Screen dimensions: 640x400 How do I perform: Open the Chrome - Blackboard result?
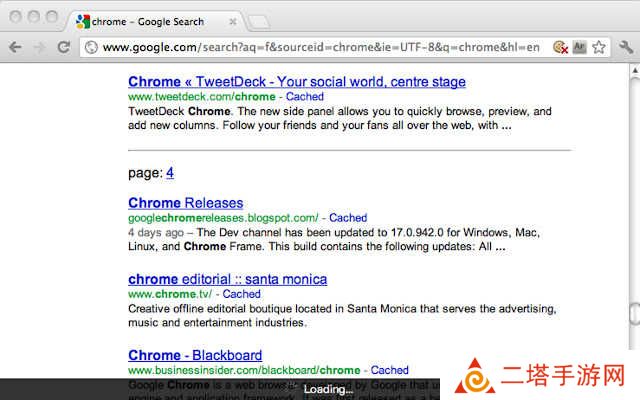pos(195,355)
